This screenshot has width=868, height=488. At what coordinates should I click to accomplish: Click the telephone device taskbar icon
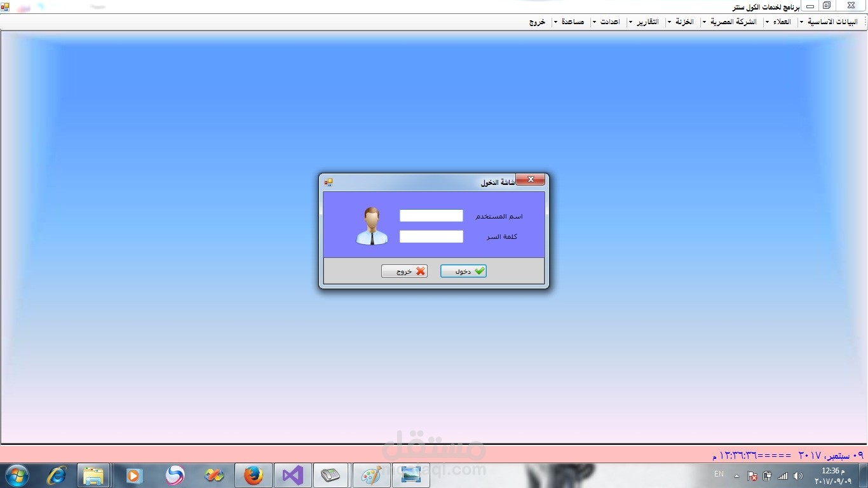tap(330, 475)
